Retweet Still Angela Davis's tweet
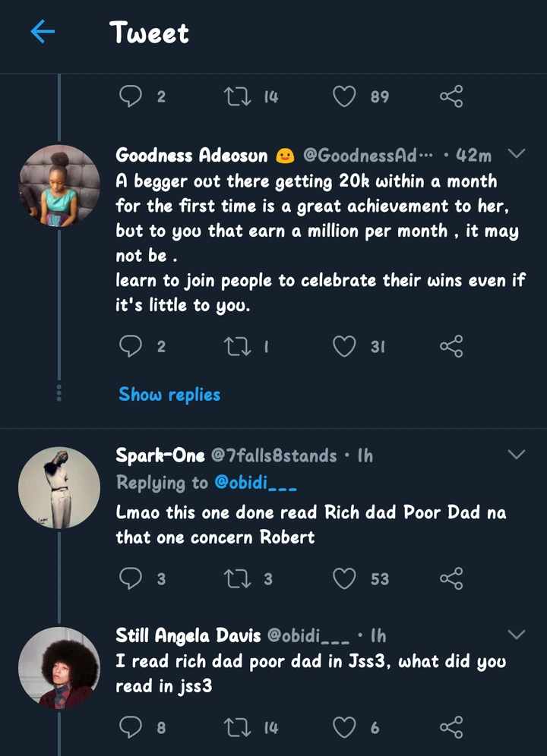Image resolution: width=547 pixels, height=756 pixels. (x=236, y=728)
